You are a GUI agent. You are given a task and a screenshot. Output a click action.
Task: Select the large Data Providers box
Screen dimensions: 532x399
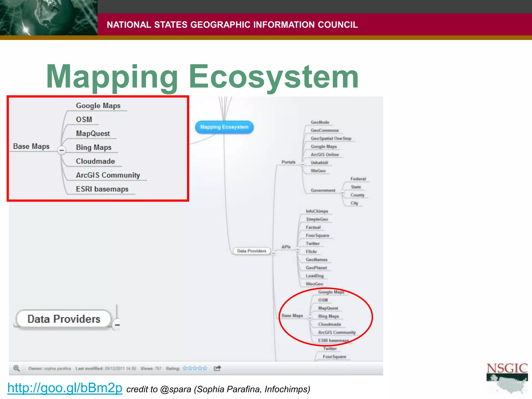tap(64, 319)
